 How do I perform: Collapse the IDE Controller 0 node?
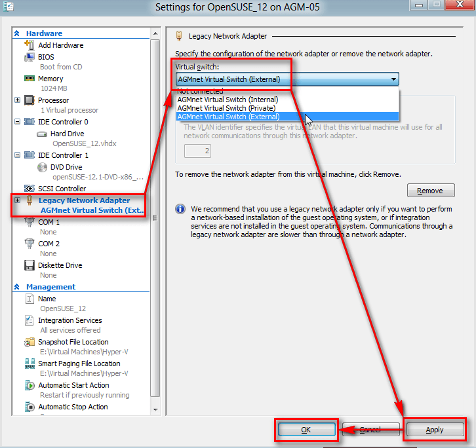click(18, 122)
